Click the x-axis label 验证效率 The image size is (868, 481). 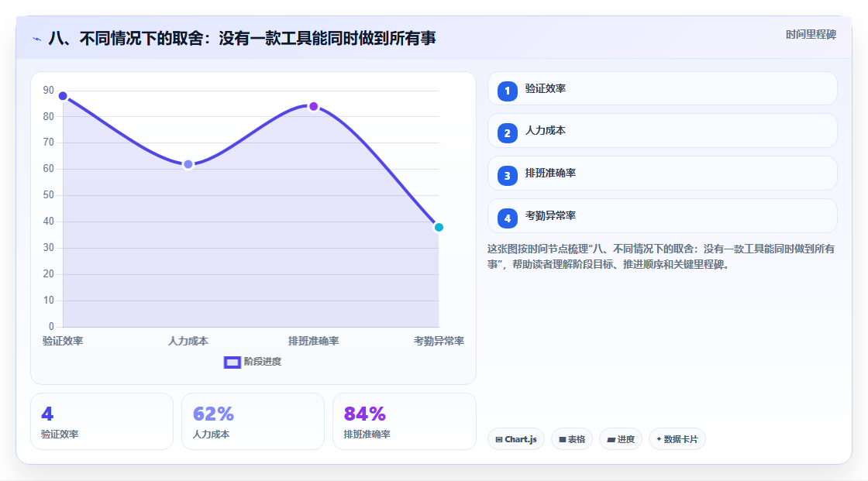[x=63, y=341]
